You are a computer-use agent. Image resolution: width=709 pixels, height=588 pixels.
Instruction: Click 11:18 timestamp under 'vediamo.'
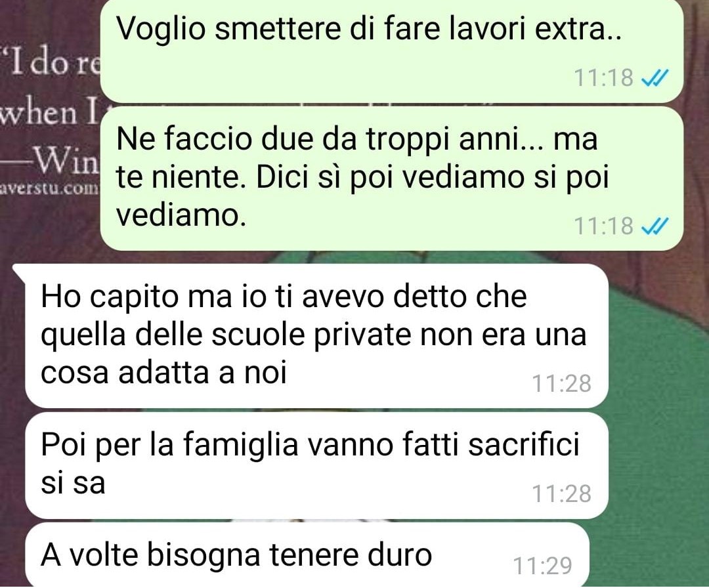pyautogui.click(x=604, y=226)
